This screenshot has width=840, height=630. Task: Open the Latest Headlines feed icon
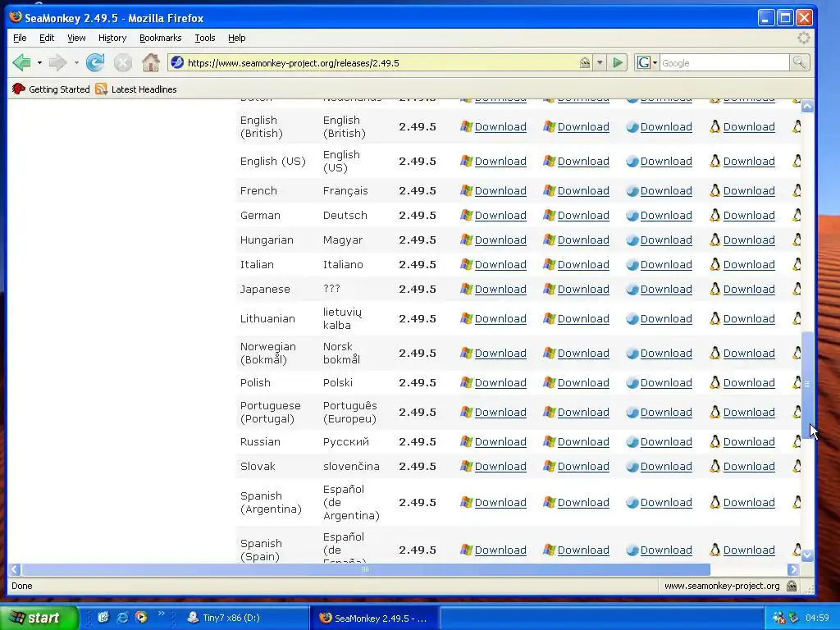click(101, 89)
